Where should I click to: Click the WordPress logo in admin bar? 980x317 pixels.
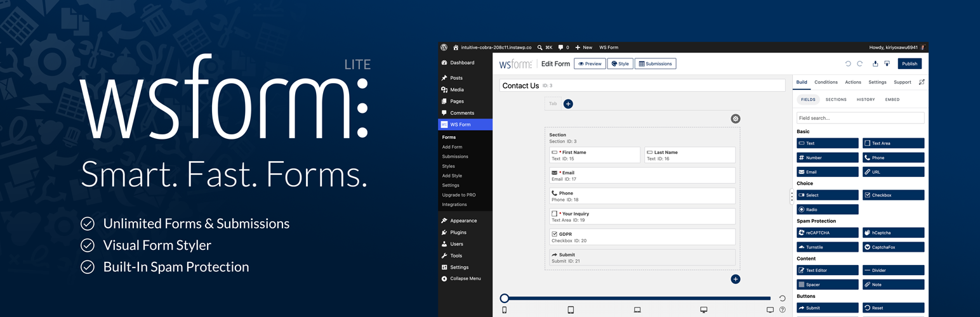click(x=444, y=48)
